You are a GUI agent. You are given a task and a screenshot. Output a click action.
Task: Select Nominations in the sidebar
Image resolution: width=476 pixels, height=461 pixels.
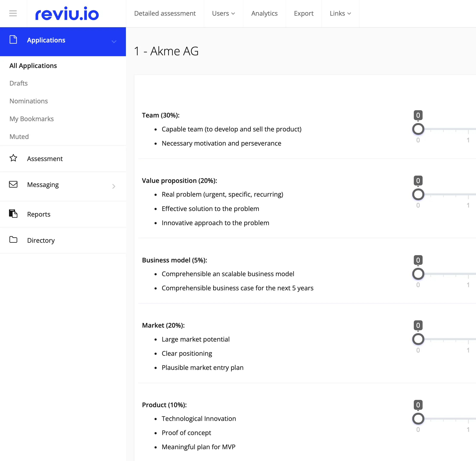(29, 101)
